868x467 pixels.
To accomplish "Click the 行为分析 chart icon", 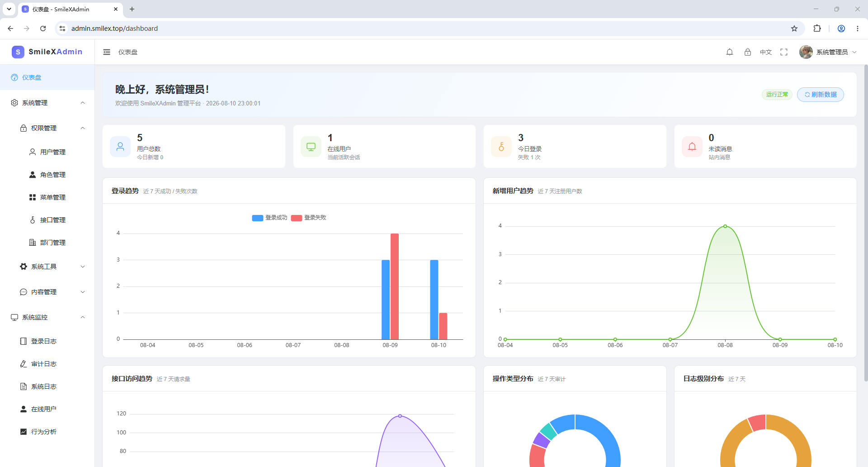I will click(x=24, y=432).
